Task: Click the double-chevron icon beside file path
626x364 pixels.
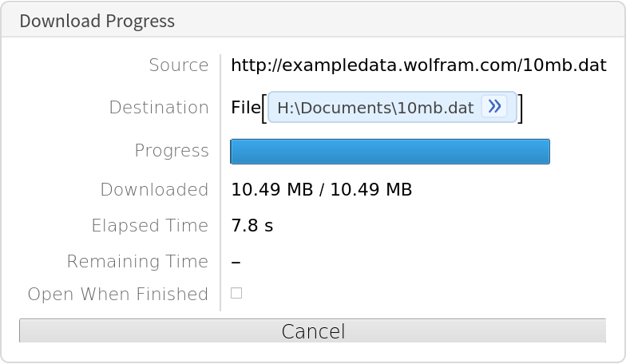Action: click(494, 106)
